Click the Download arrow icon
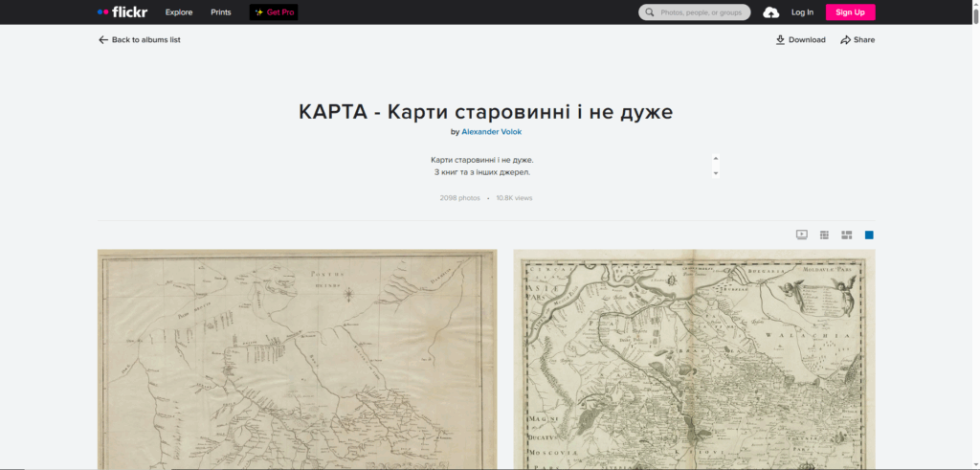Image resolution: width=980 pixels, height=470 pixels. 780,40
